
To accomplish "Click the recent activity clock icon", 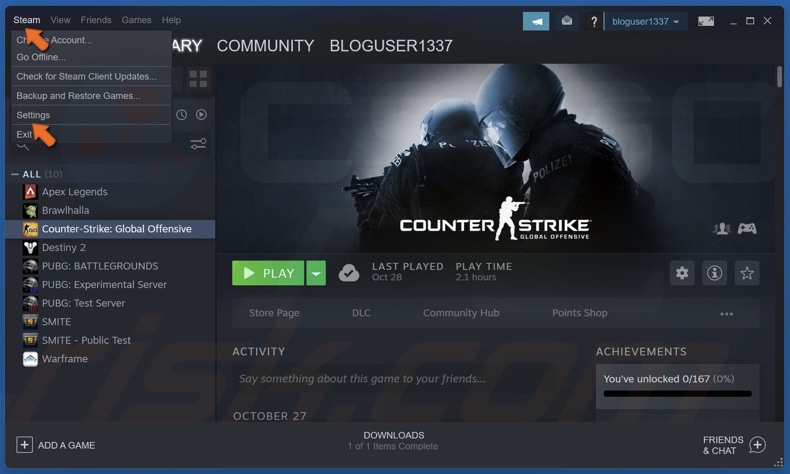I will [x=181, y=115].
